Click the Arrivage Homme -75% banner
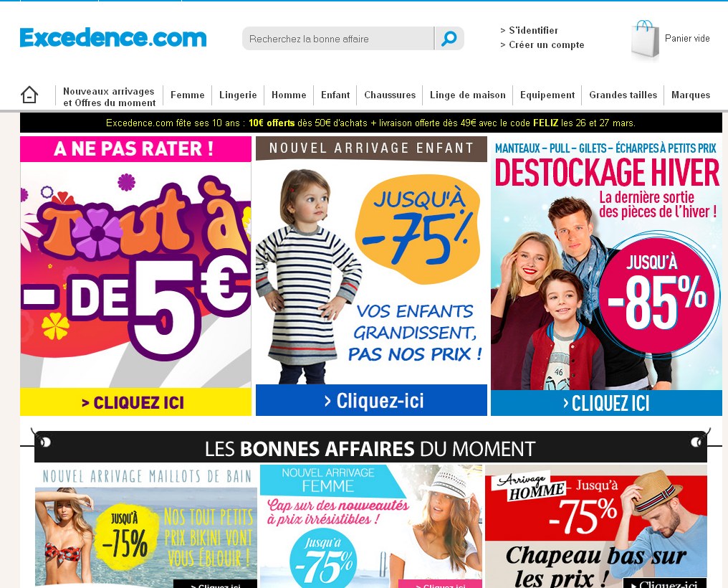This screenshot has width=728, height=588. point(596,526)
